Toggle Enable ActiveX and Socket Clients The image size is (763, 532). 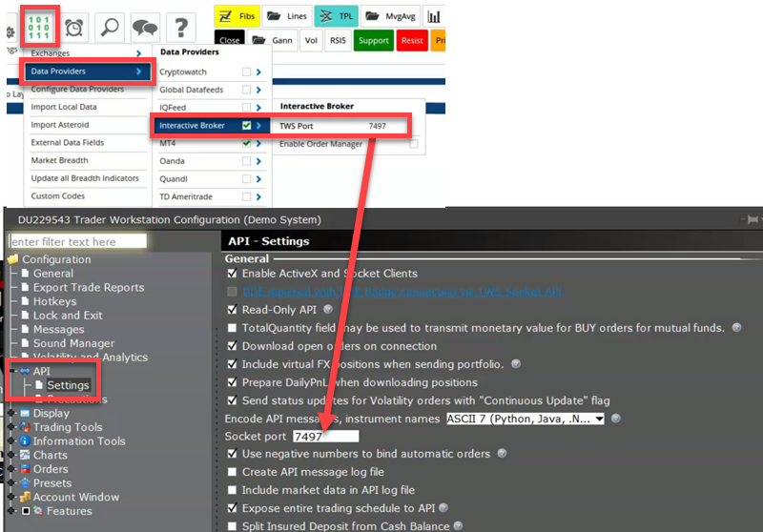(x=232, y=274)
